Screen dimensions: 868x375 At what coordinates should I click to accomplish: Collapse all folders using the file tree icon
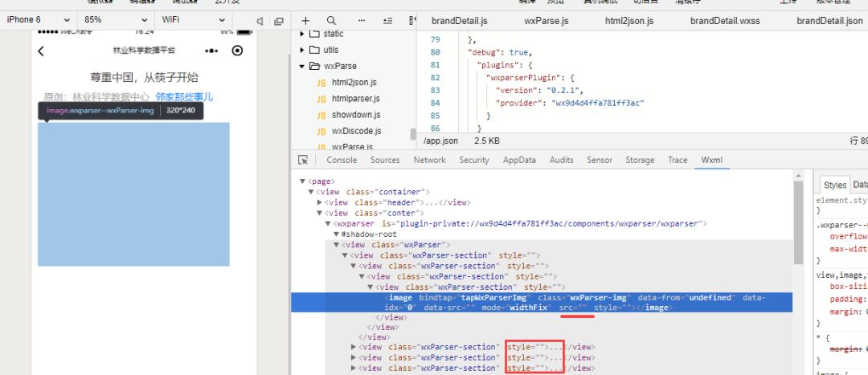tap(387, 20)
